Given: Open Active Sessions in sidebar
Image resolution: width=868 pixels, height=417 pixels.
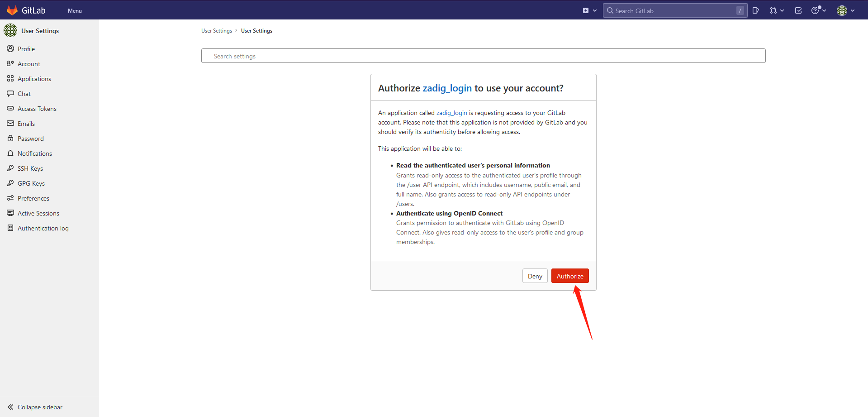Looking at the screenshot, I should click(38, 213).
